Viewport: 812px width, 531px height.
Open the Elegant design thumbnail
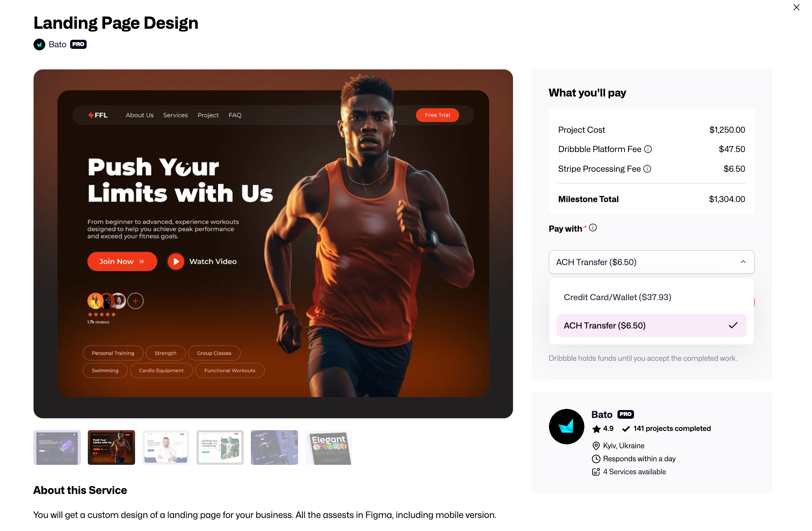click(x=329, y=447)
